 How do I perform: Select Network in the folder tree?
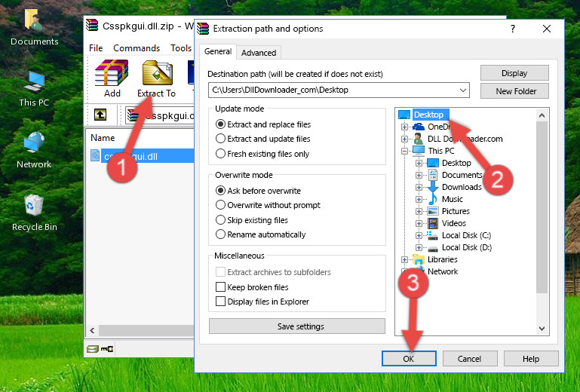(x=443, y=271)
